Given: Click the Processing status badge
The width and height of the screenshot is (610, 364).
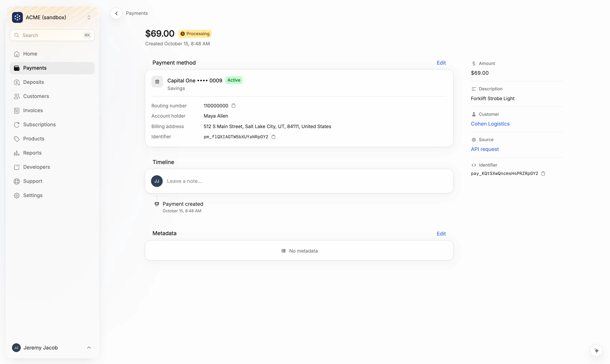Looking at the screenshot, I should tap(195, 34).
